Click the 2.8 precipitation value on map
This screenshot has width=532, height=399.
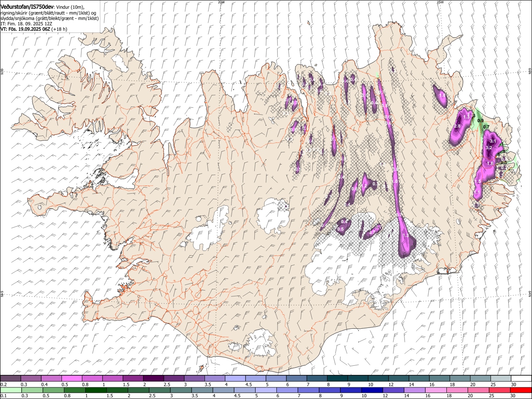(458, 126)
